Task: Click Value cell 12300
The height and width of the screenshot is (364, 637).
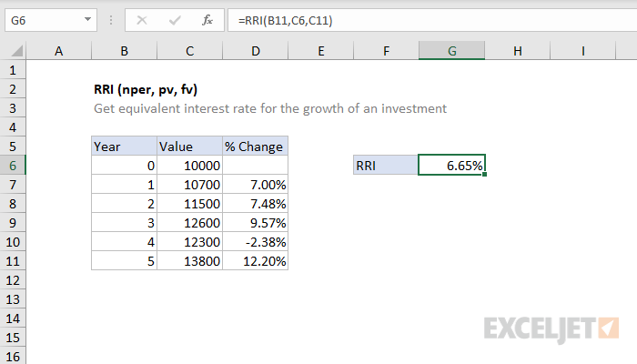Action: 189,242
